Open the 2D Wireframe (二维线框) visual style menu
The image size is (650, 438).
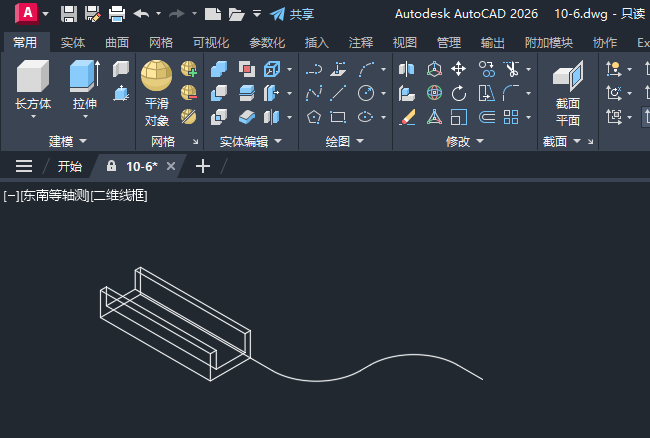pyautogui.click(x=119, y=195)
